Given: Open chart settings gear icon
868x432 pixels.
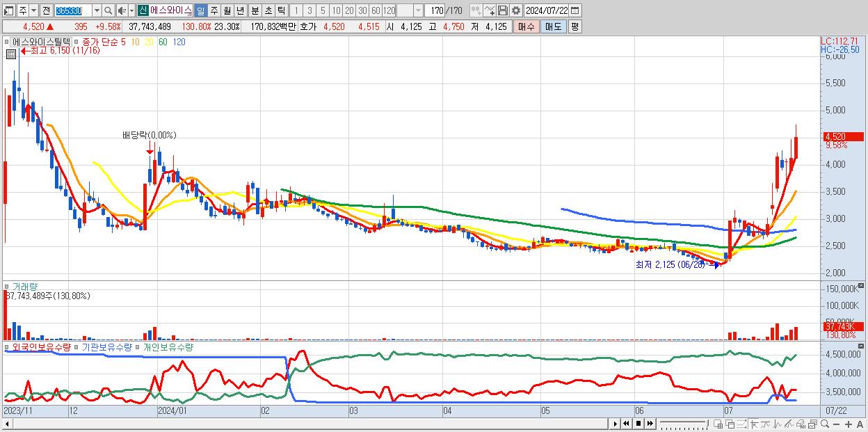Looking at the screenshot, I should click(x=515, y=10).
